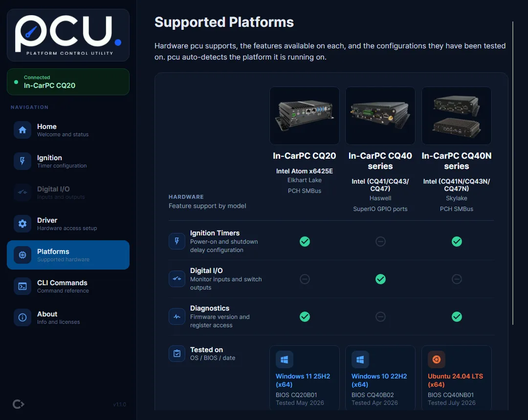Open Digital I/O inputs and outputs
The width and height of the screenshot is (528, 420).
point(68,193)
